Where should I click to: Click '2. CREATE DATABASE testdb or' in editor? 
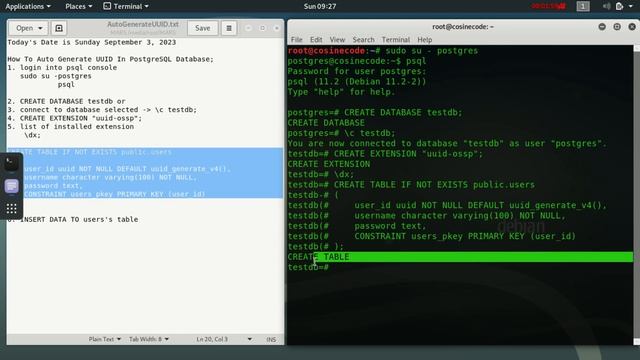[66, 101]
